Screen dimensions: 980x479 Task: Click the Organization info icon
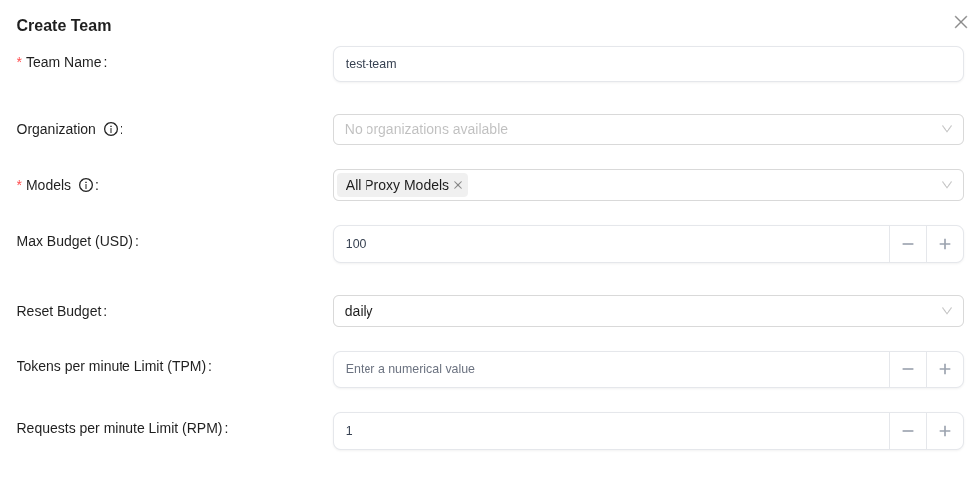[x=110, y=129]
